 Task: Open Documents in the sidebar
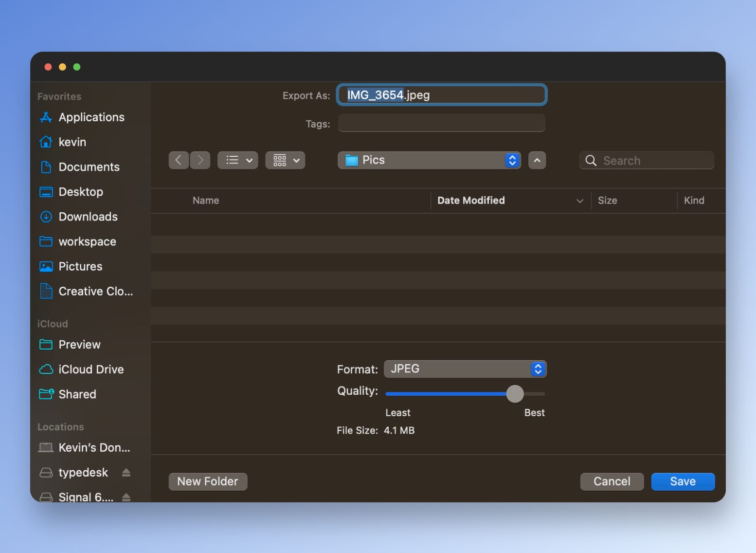pyautogui.click(x=79, y=167)
